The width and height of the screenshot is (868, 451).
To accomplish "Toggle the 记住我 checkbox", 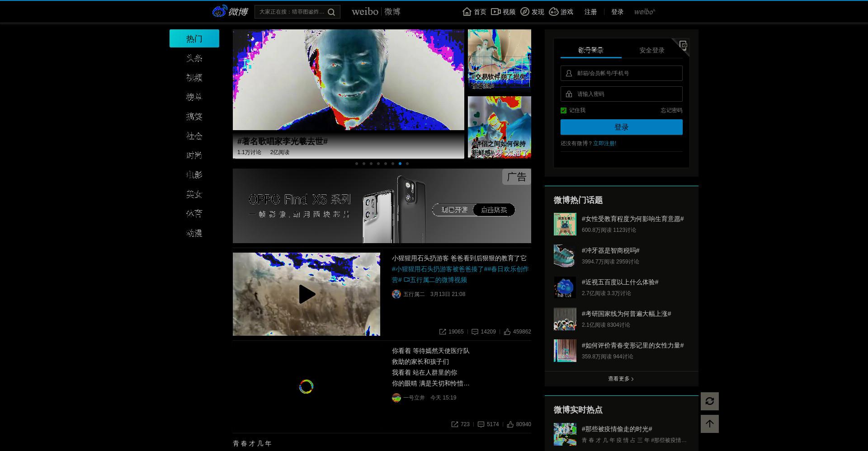I will [564, 110].
